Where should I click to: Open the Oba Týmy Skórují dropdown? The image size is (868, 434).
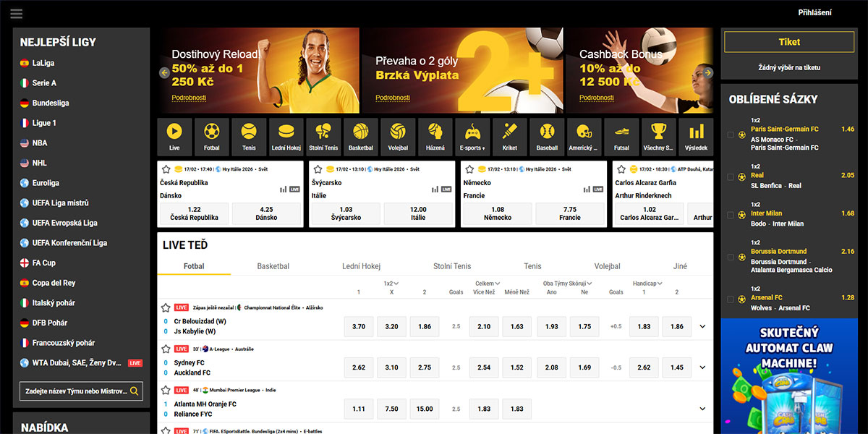pos(568,284)
